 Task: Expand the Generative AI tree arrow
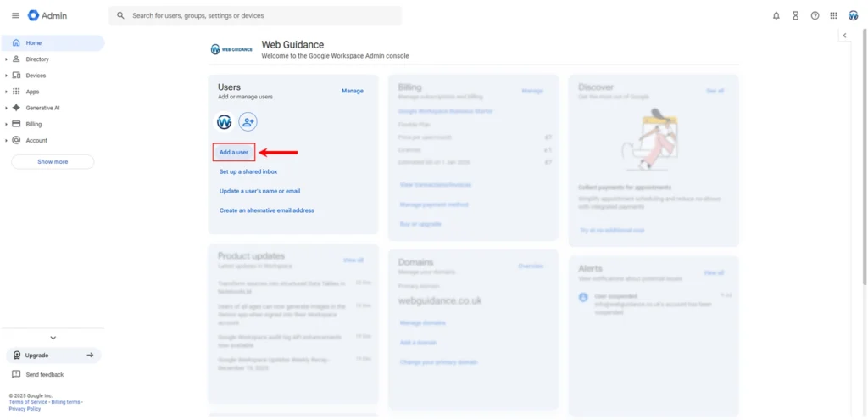(x=6, y=108)
